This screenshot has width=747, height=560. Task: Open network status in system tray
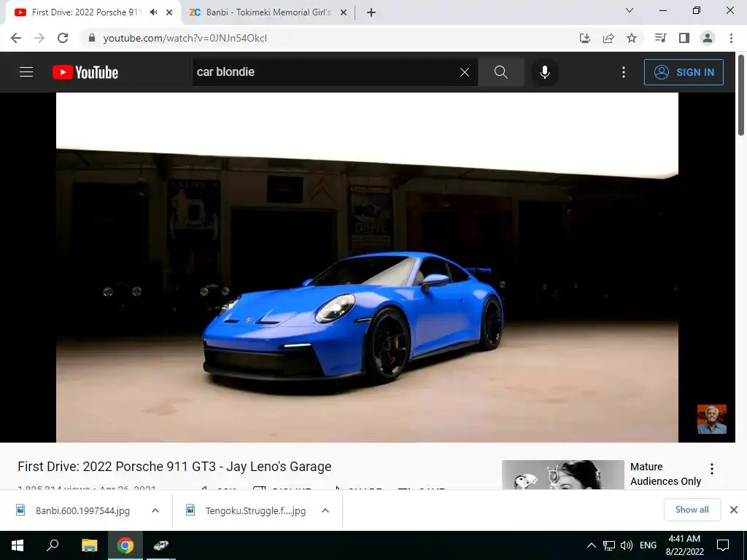coord(609,545)
